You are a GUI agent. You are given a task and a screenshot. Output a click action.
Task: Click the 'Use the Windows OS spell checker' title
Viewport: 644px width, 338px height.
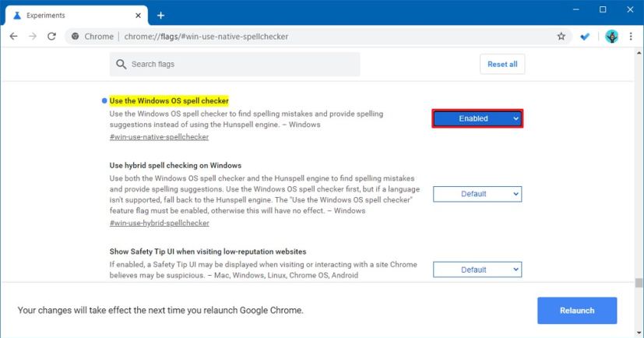169,100
